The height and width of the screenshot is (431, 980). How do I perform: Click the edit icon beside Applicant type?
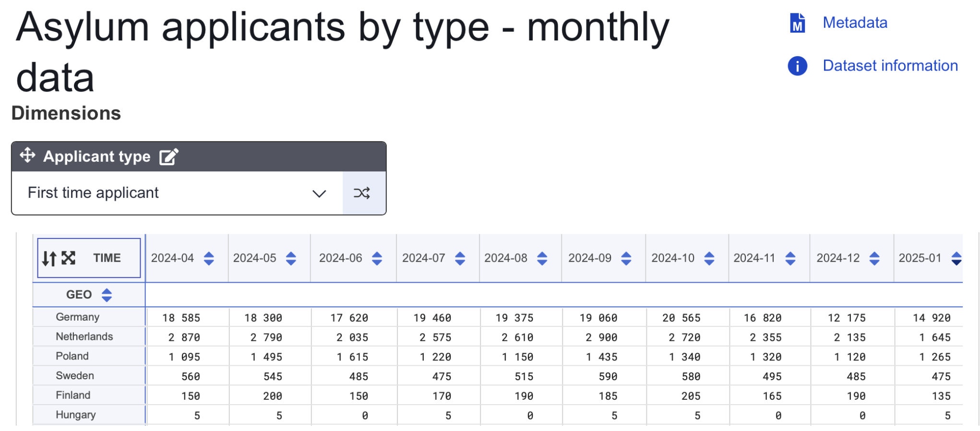click(x=168, y=156)
